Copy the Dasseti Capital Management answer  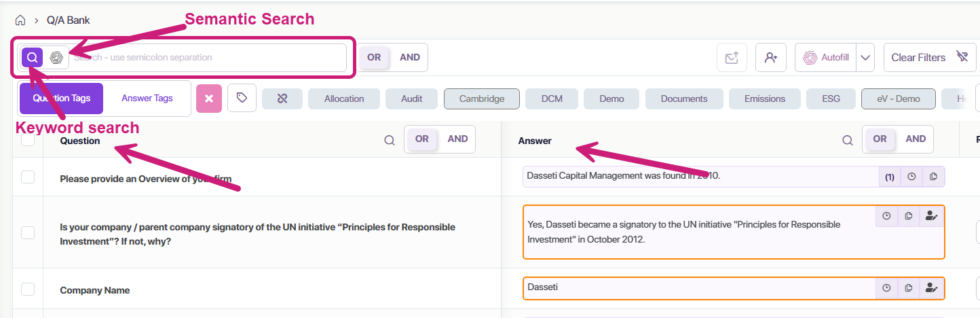coord(933,177)
